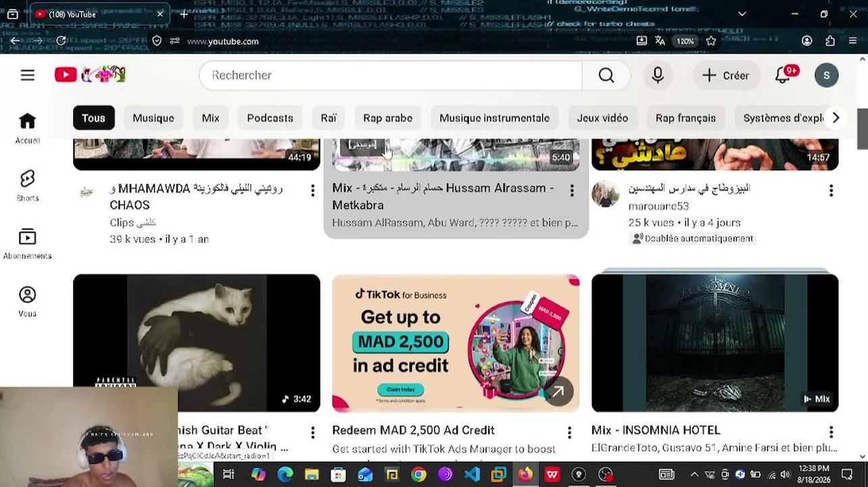The width and height of the screenshot is (868, 487).
Task: Open options for TikTok ad
Action: pos(569,432)
